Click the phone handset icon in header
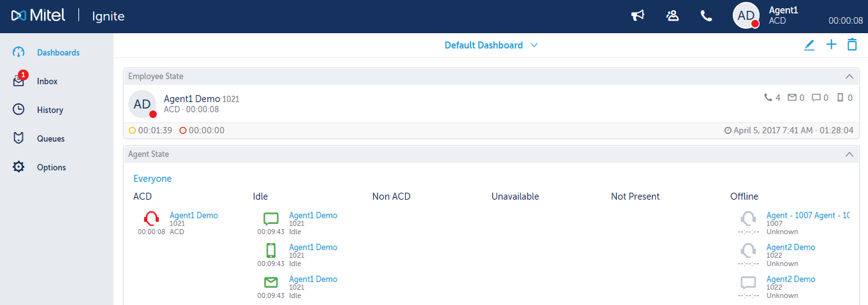The width and height of the screenshot is (868, 305). [707, 16]
